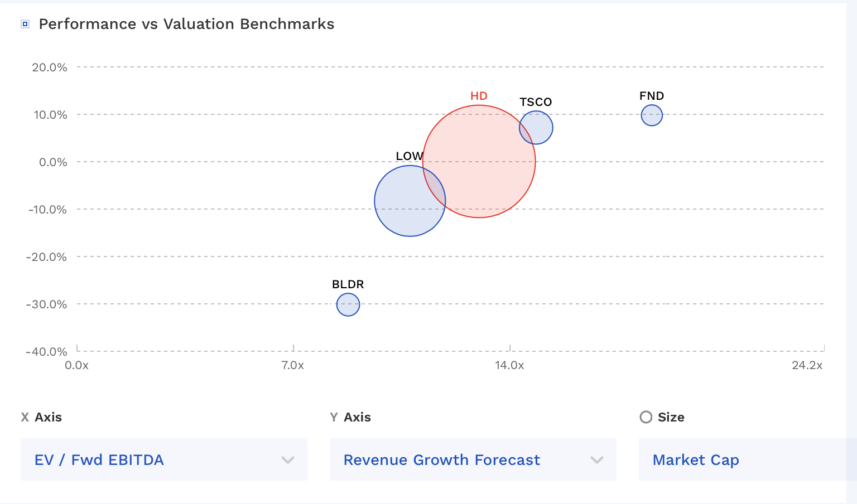Click the circle icon next to Size

pos(646,417)
